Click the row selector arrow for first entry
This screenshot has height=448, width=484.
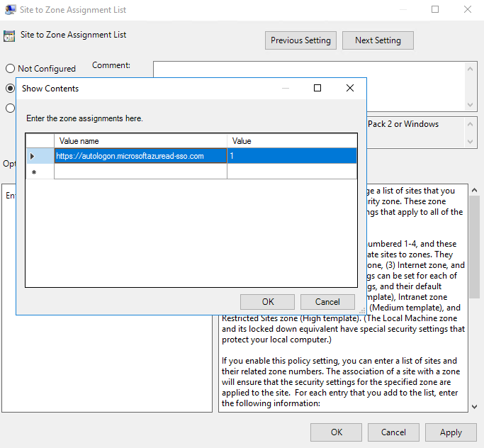[x=32, y=156]
